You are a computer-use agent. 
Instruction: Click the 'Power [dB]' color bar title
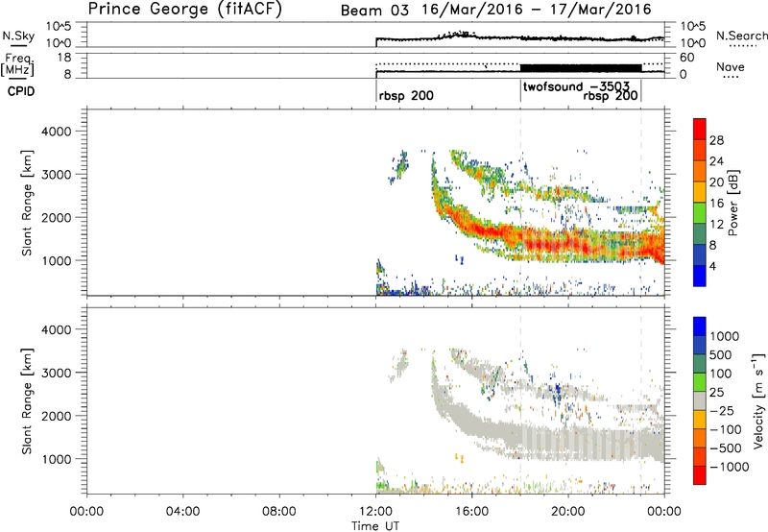click(733, 203)
